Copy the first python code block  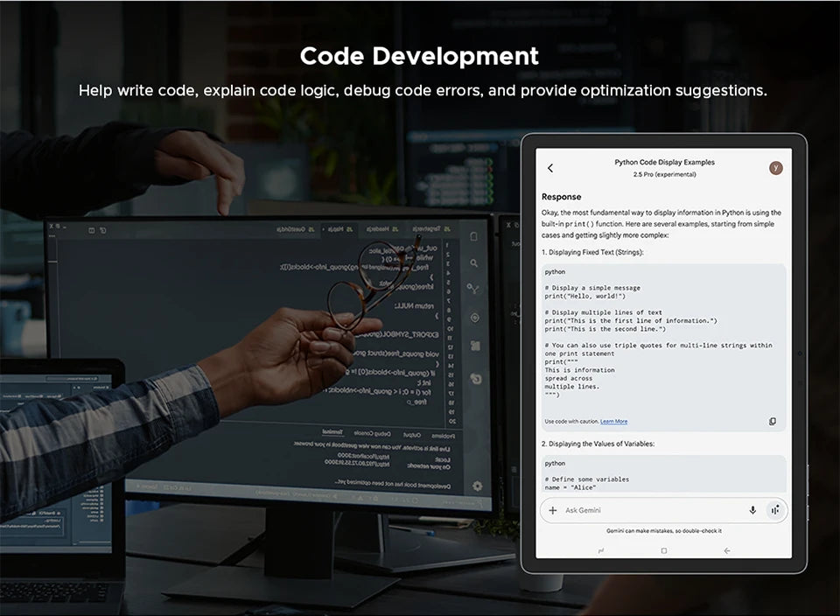pyautogui.click(x=772, y=422)
